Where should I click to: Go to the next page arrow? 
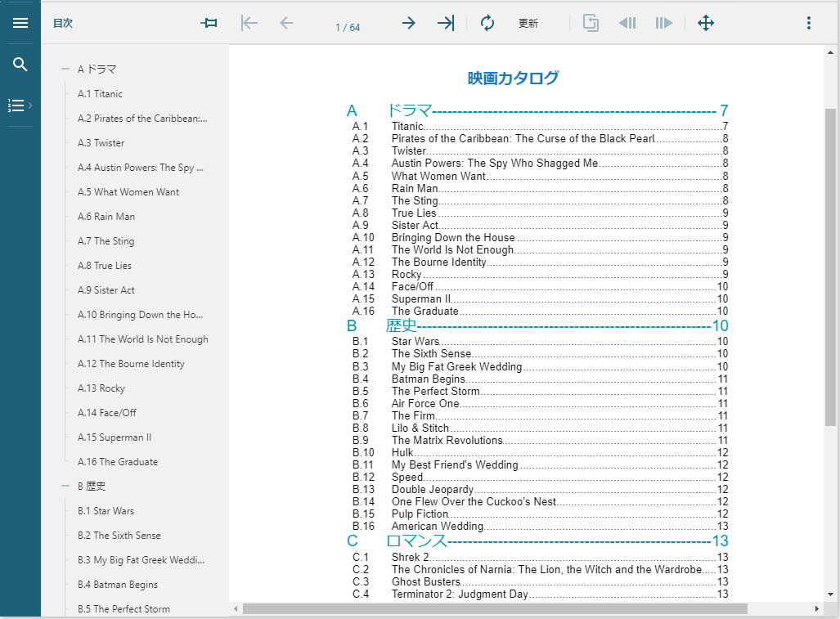pos(408,23)
